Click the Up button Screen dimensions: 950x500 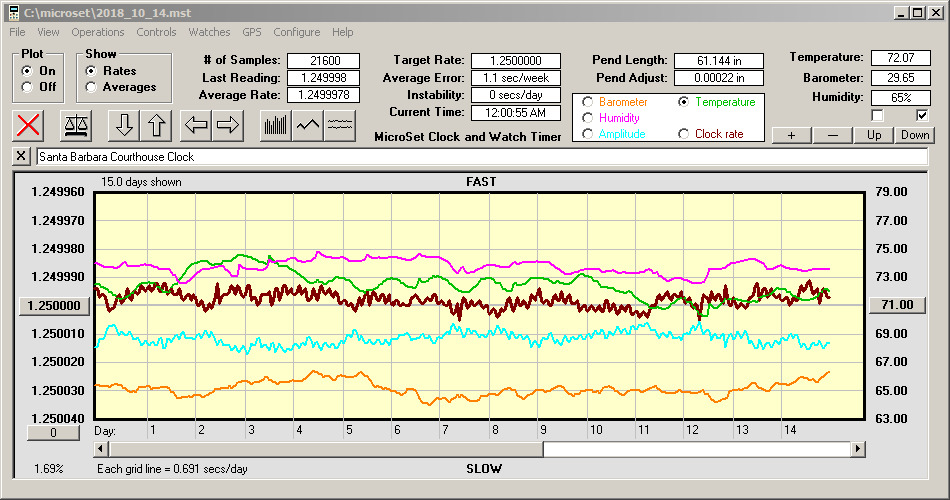tap(874, 135)
